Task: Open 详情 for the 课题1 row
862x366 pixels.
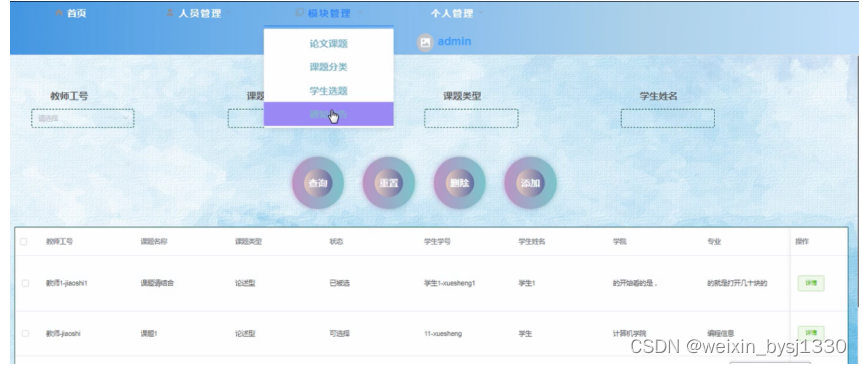Action: point(811,333)
